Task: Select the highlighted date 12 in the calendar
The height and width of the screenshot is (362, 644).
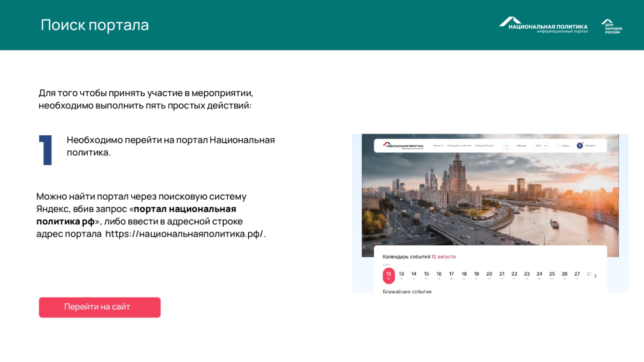Action: (389, 275)
